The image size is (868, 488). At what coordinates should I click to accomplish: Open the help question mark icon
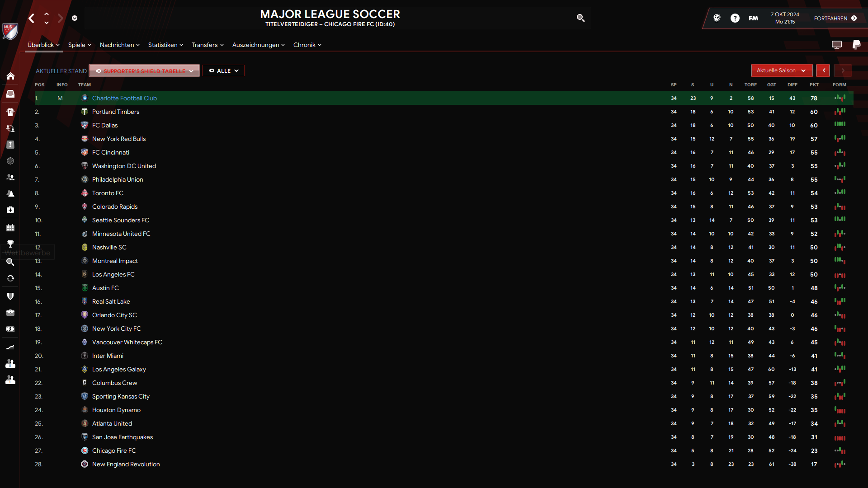click(x=735, y=18)
